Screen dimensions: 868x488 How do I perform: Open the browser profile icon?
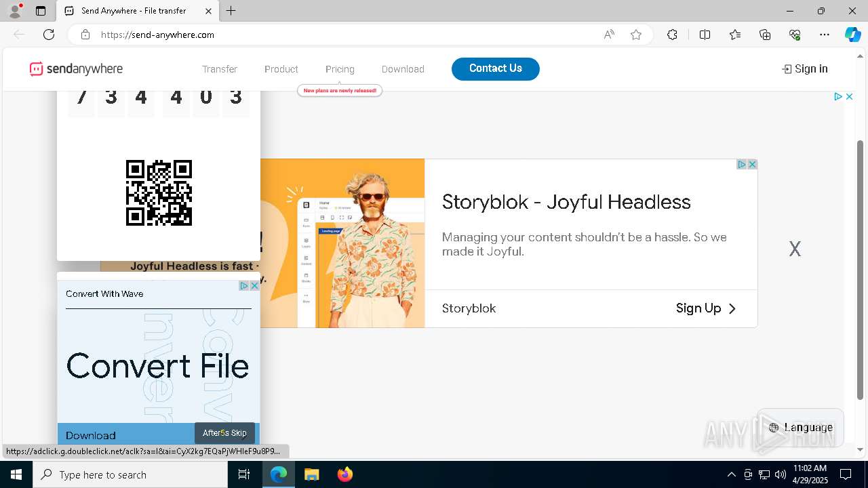coord(15,11)
